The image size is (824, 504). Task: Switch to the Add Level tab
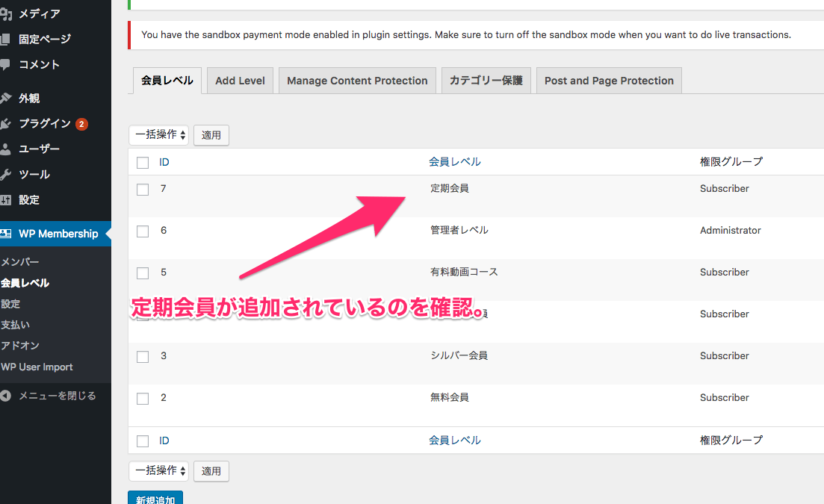click(239, 80)
